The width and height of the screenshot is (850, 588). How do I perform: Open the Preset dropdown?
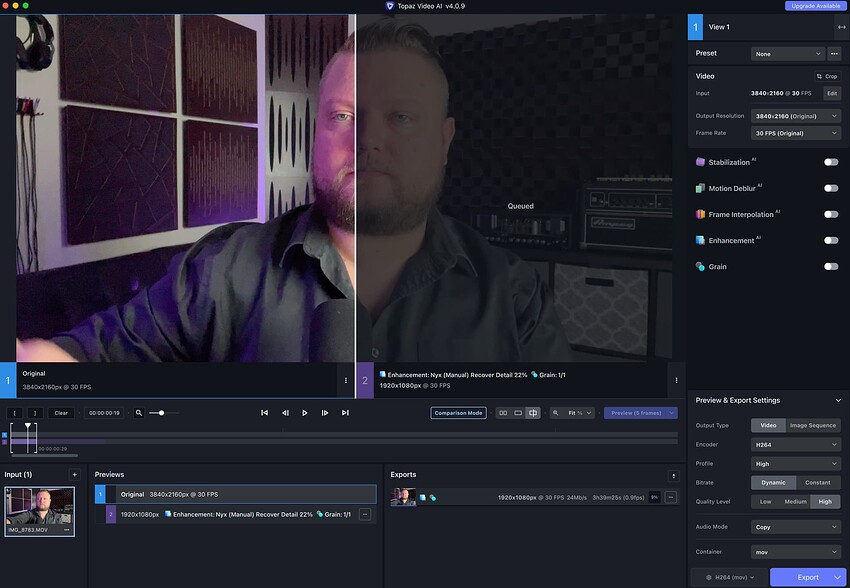[x=788, y=54]
